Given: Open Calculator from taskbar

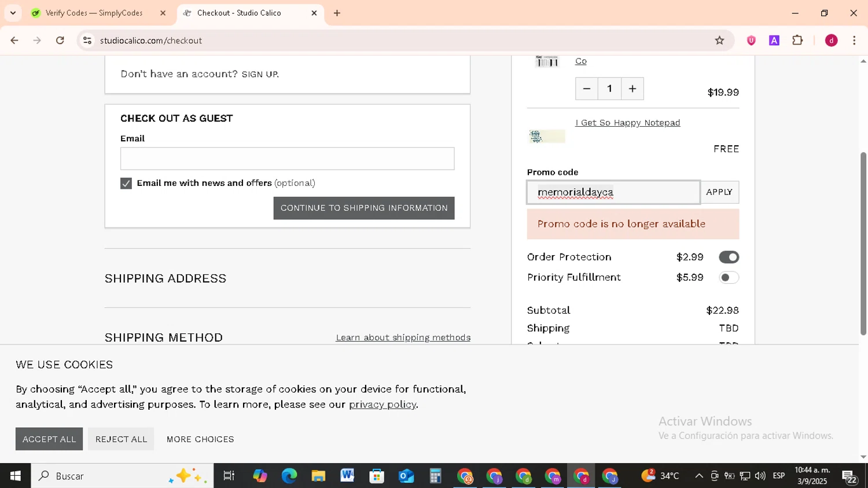Looking at the screenshot, I should pos(435,476).
